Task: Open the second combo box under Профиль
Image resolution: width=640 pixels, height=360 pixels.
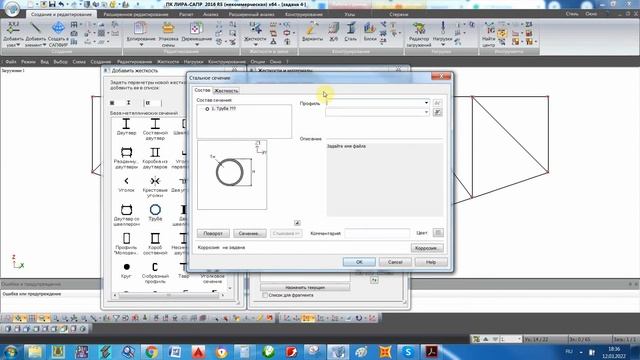Action: (x=377, y=112)
